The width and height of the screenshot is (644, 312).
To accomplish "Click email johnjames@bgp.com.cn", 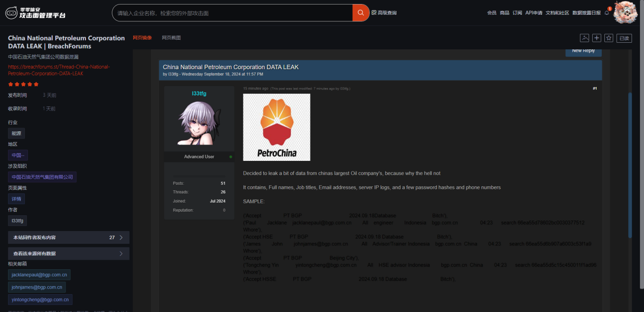I will [x=37, y=287].
